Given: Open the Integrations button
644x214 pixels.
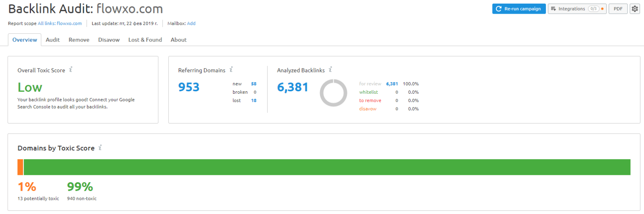Looking at the screenshot, I should [x=577, y=9].
